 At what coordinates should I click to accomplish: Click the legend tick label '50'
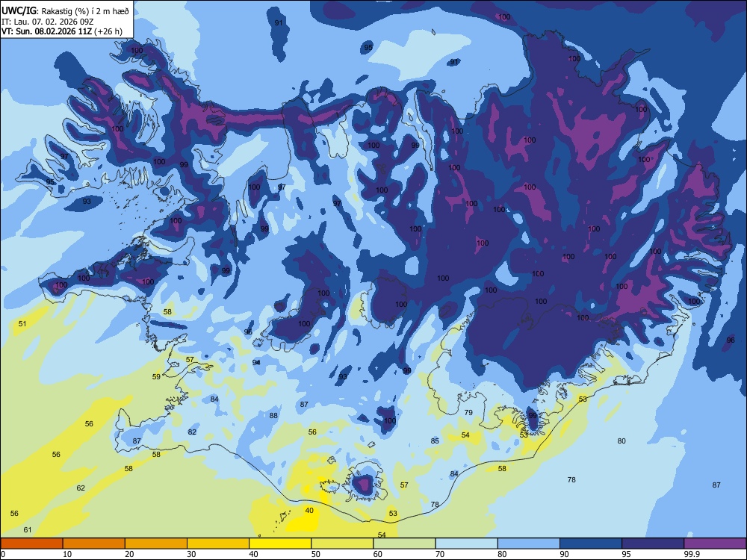[316, 554]
